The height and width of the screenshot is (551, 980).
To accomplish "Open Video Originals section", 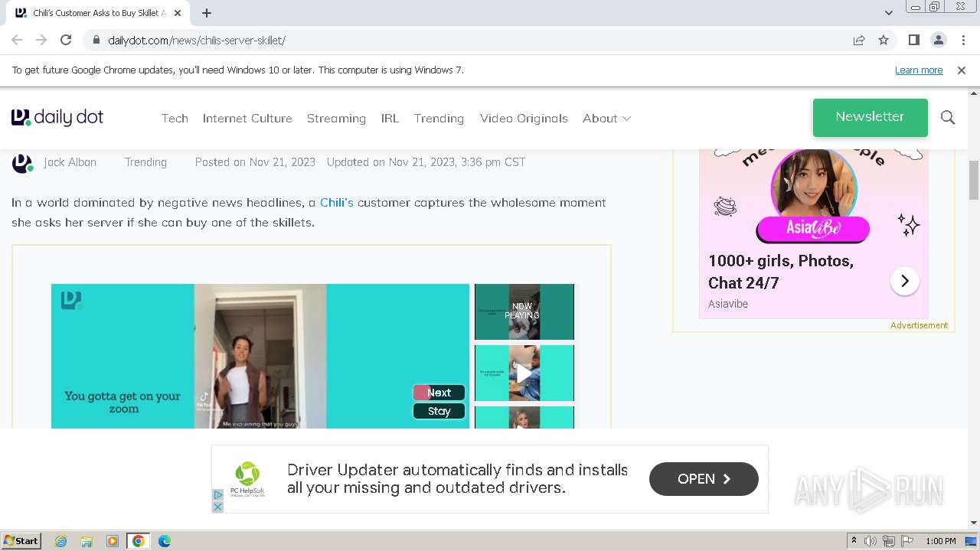I will (524, 118).
